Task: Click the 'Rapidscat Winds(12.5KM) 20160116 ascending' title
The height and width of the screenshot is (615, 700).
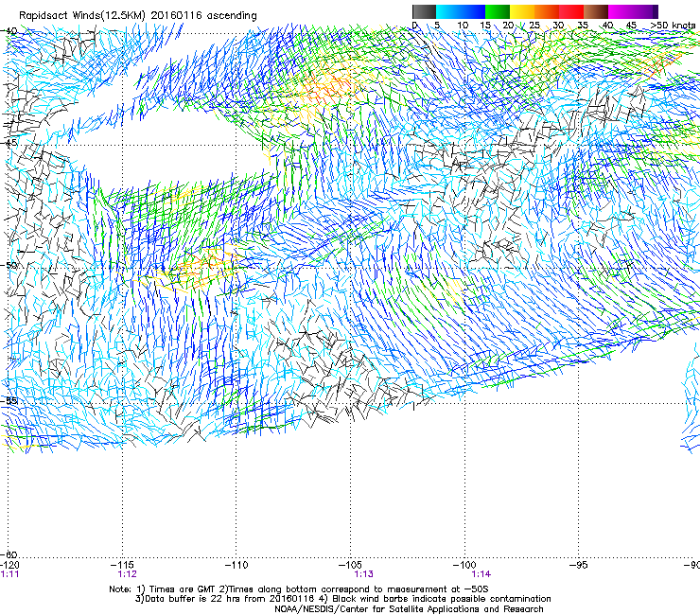Action: 138,16
